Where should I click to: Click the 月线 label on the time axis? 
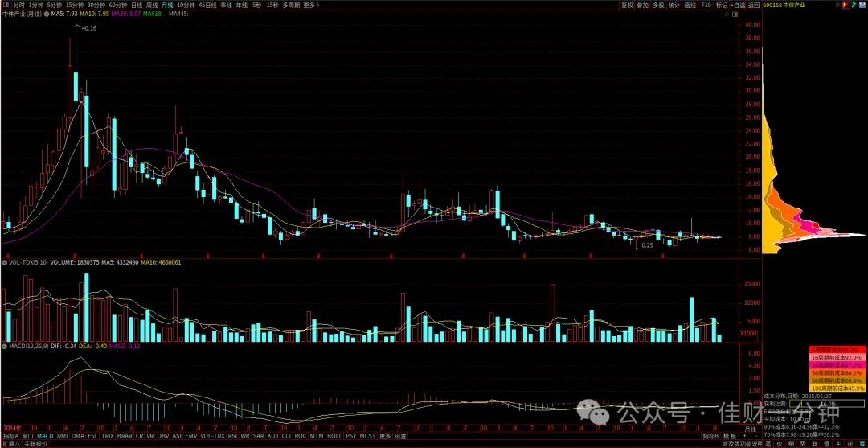pyautogui.click(x=751, y=430)
